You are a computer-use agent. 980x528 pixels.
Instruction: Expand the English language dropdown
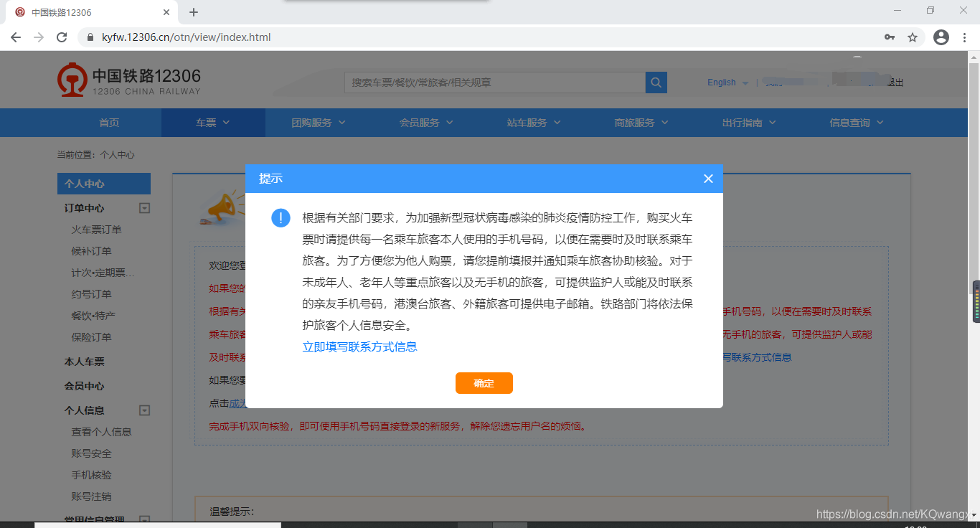[x=727, y=82]
